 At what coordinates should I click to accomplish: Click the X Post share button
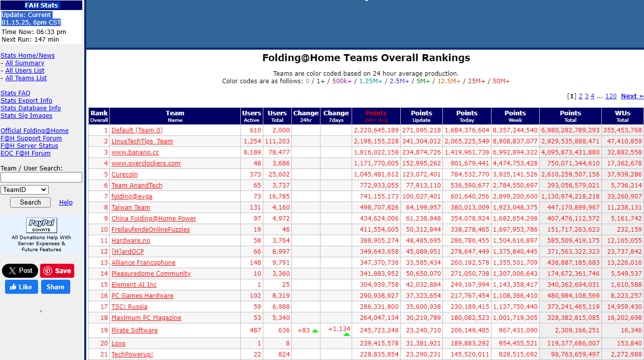point(20,271)
